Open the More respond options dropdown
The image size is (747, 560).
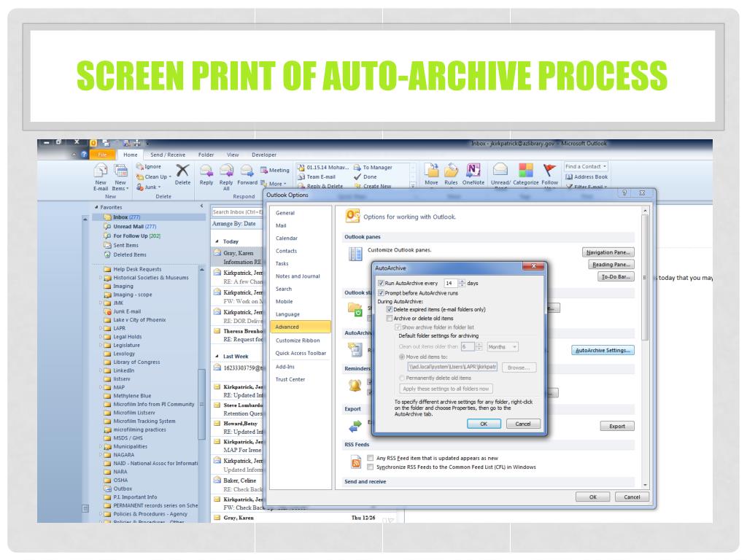tap(274, 184)
